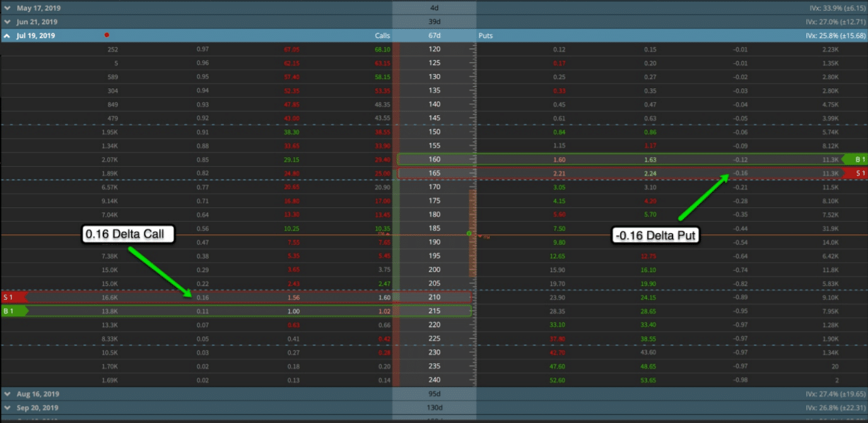Expand the Aug 16, 2019 expiration
Viewport: 868px width, 423px height.
(x=7, y=394)
